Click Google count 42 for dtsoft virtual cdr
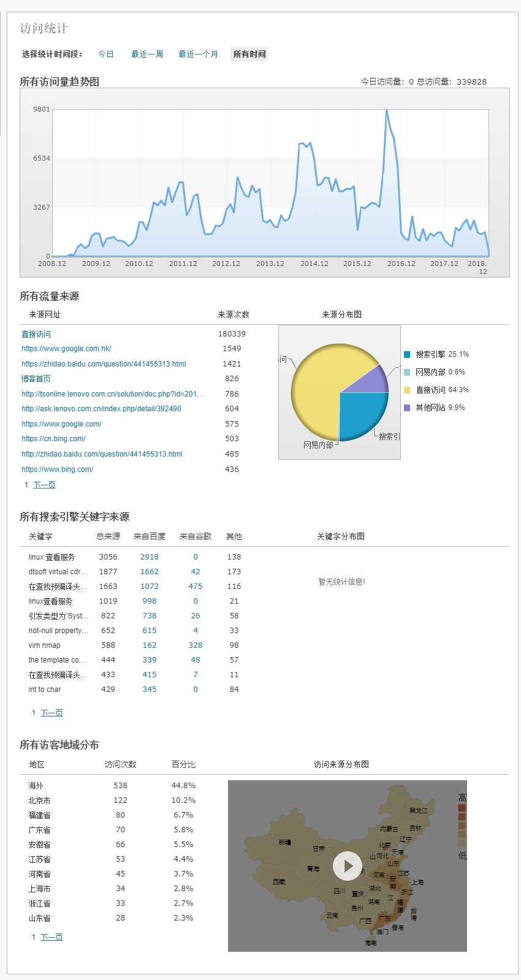Image resolution: width=521 pixels, height=980 pixels. (196, 572)
